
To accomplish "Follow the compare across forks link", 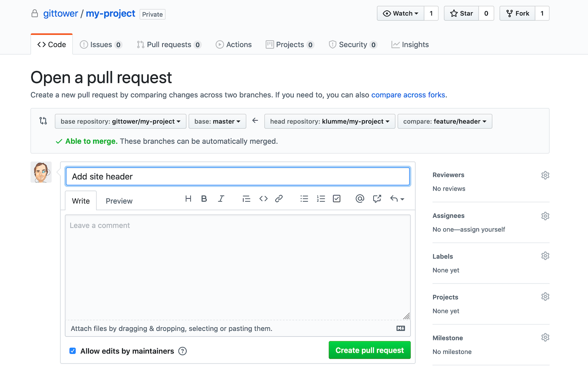I will (x=408, y=95).
